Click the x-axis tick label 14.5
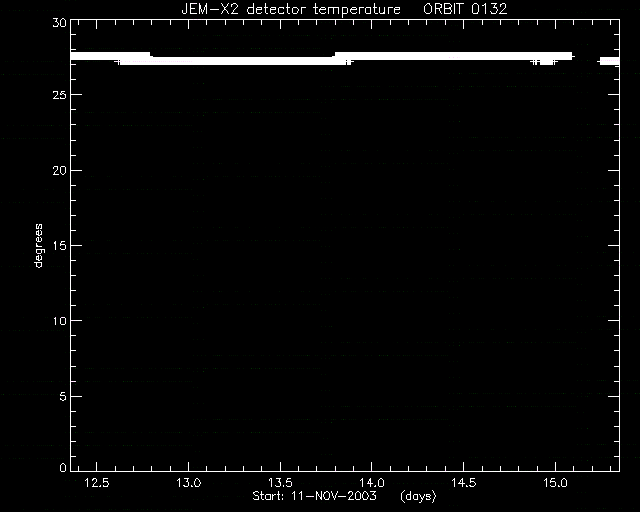Image resolution: width=640 pixels, height=512 pixels. click(464, 483)
